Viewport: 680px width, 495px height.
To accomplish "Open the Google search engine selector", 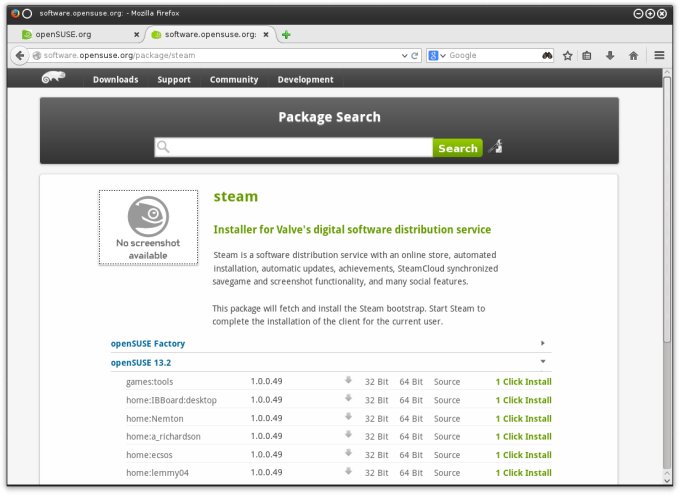I will pyautogui.click(x=436, y=56).
